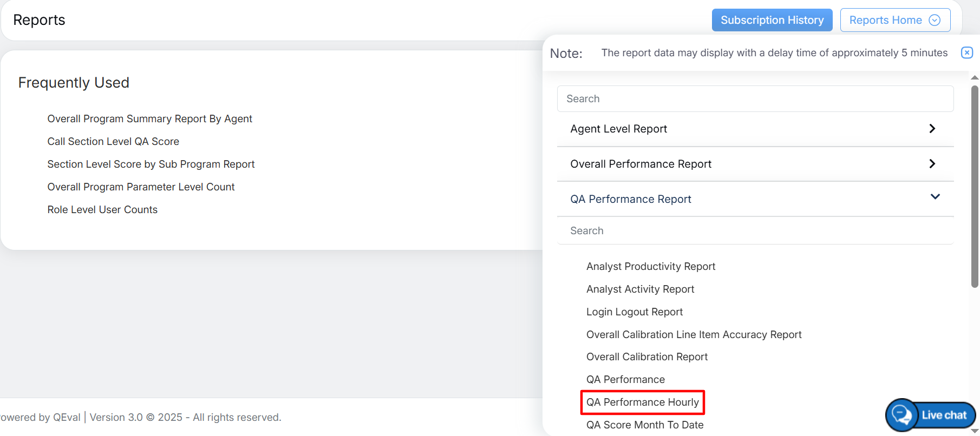Select Analyst Productivity Report
Viewport: 980px width, 436px height.
click(x=650, y=267)
